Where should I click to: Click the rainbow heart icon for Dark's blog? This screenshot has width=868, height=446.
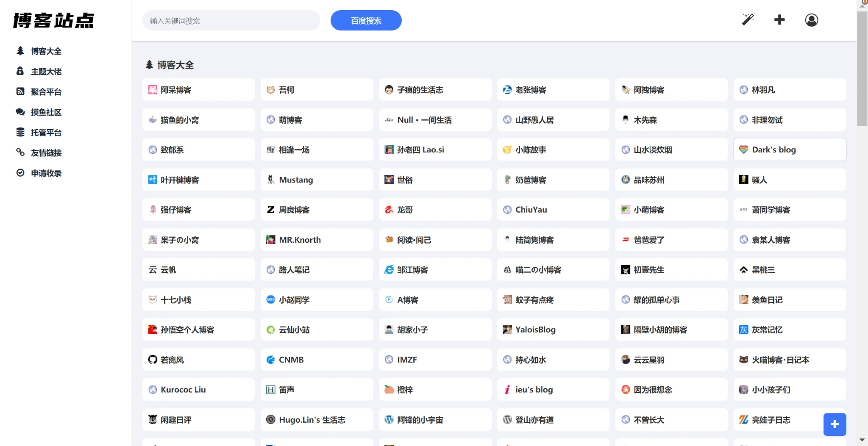pos(743,150)
